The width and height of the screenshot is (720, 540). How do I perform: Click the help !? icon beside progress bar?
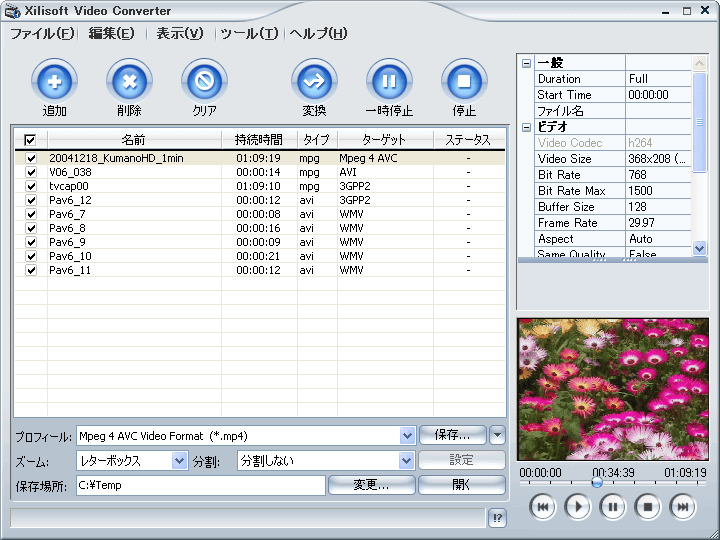coord(497,518)
